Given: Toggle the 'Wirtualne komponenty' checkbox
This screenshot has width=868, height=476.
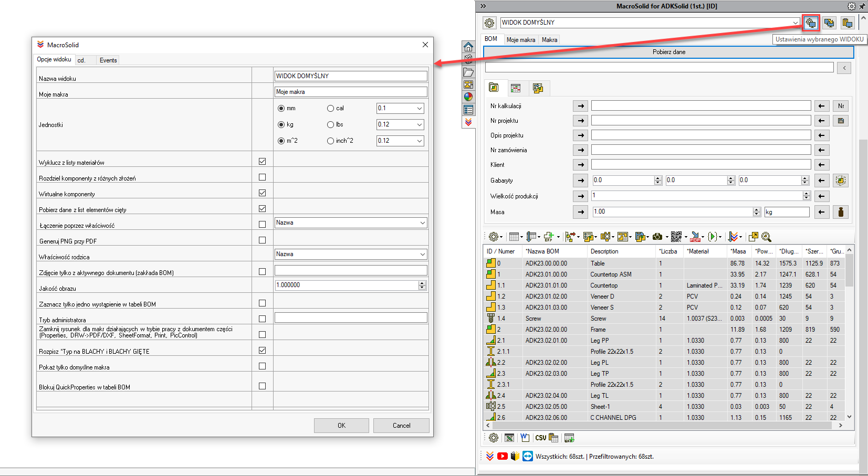Looking at the screenshot, I should [262, 193].
